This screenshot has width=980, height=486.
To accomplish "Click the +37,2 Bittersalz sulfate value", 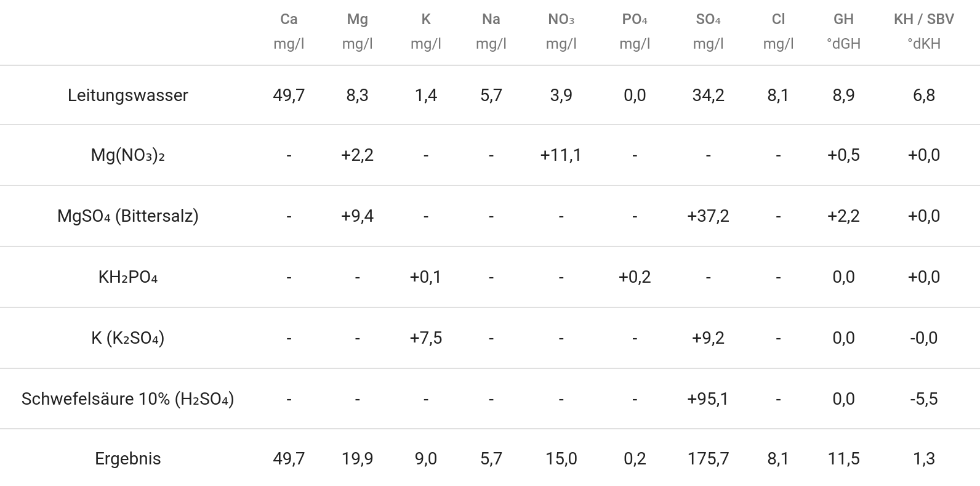I will [709, 216].
